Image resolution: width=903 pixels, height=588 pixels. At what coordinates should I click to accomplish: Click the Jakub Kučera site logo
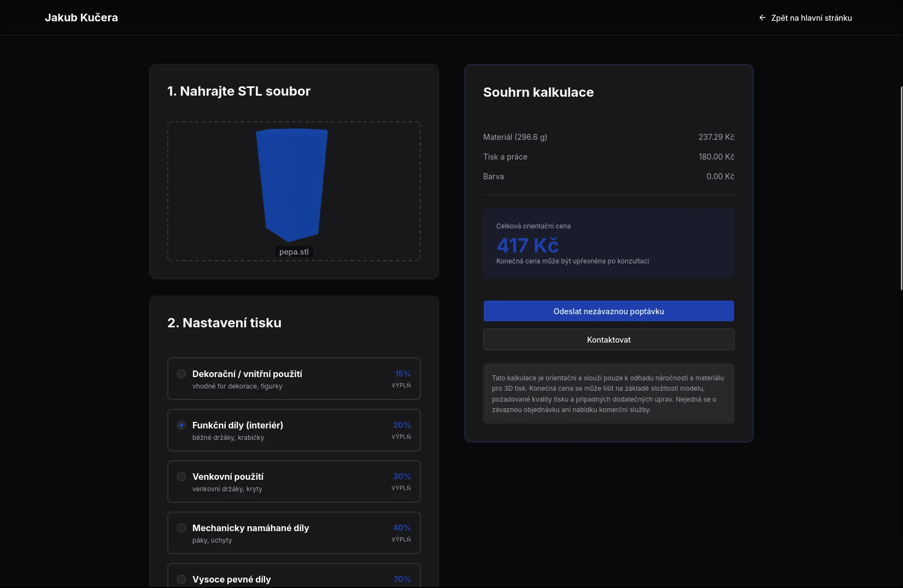(x=81, y=17)
